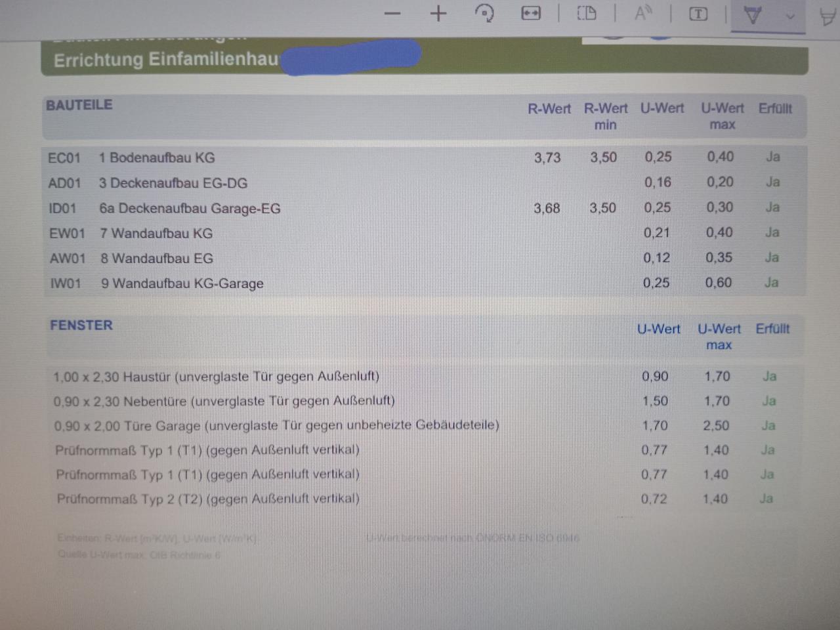The width and height of the screenshot is (840, 630).
Task: Click the Errichtung Einfamilienhaus title banner
Action: pyautogui.click(x=166, y=60)
